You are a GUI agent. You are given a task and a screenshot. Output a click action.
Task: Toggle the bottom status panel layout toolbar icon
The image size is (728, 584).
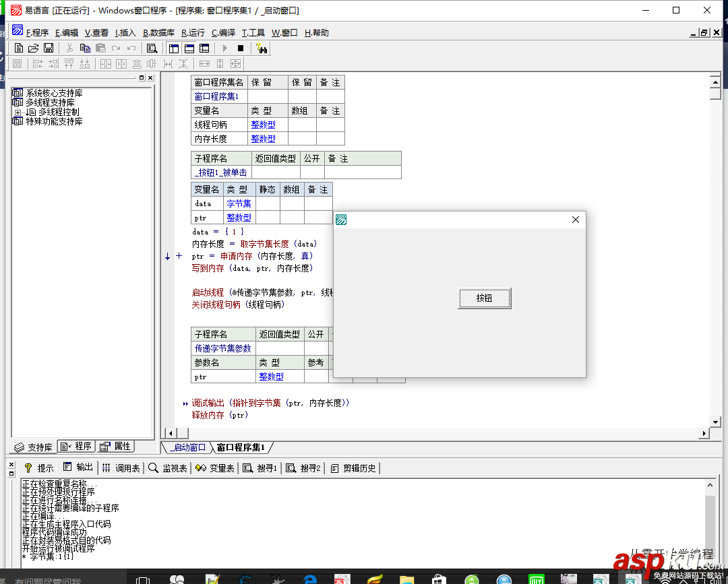point(189,48)
